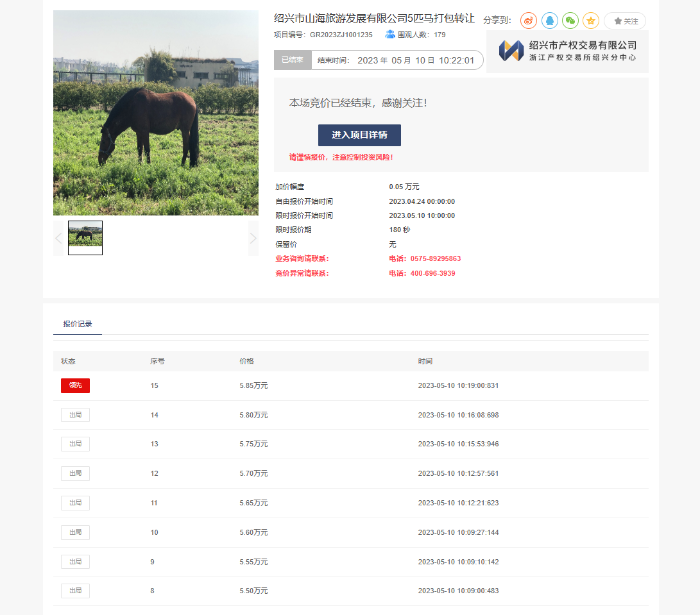700x615 pixels.
Task: Show previous image with left arrow
Action: point(58,239)
